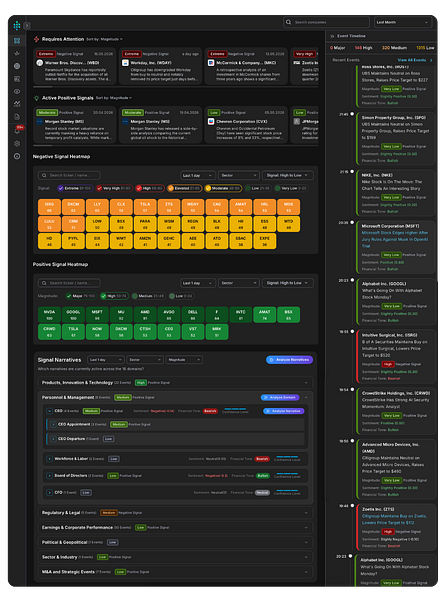
Task: Select the 0 Major event count tab
Action: coord(337,48)
